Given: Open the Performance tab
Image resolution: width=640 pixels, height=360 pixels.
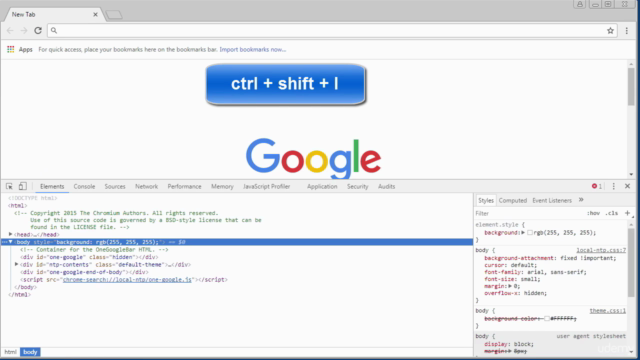Looking at the screenshot, I should (x=184, y=187).
